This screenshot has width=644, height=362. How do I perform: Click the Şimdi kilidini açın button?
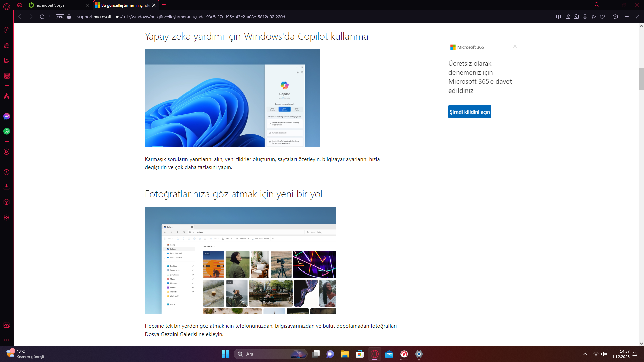[x=470, y=112]
